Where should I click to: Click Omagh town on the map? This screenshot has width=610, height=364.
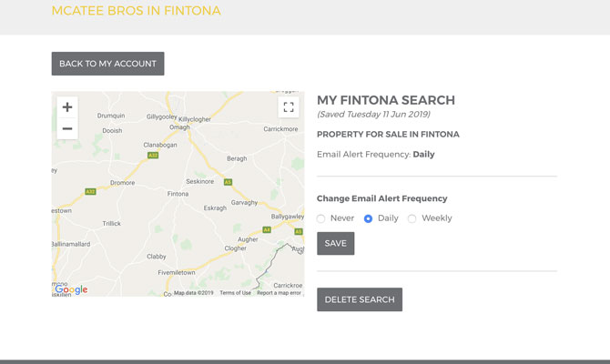(x=179, y=127)
